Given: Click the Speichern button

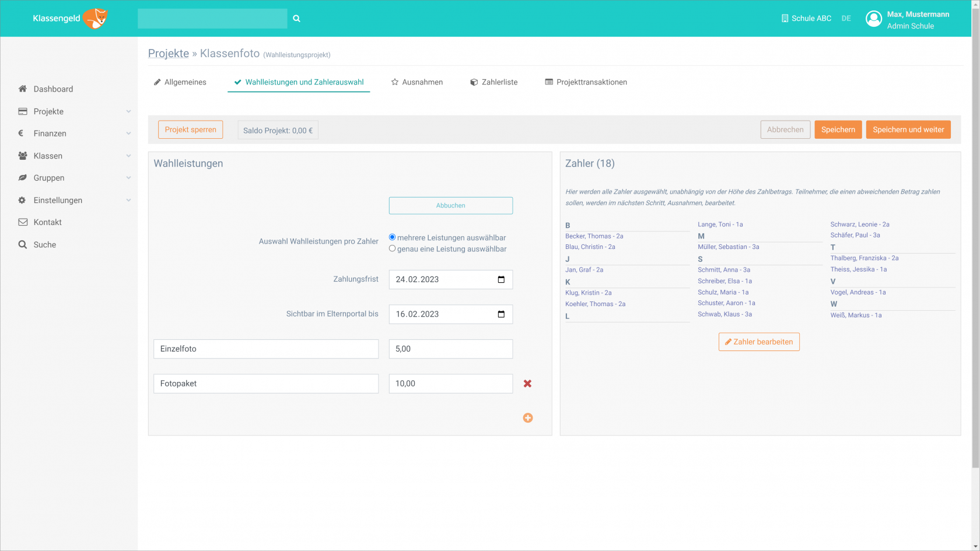Looking at the screenshot, I should 838,129.
